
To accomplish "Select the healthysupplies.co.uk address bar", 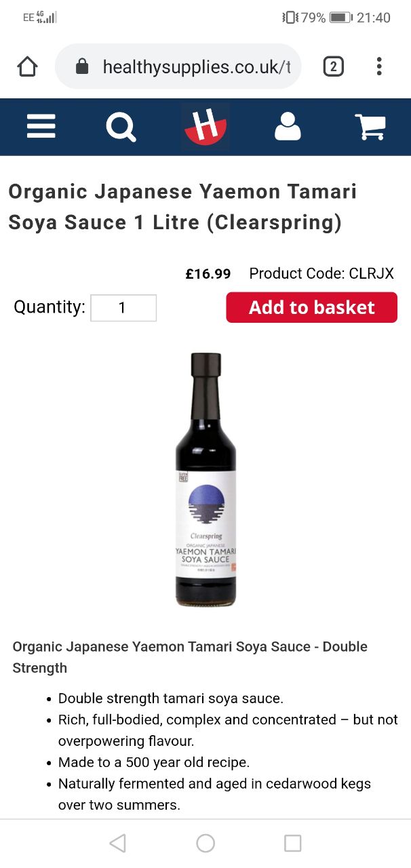I will click(178, 66).
